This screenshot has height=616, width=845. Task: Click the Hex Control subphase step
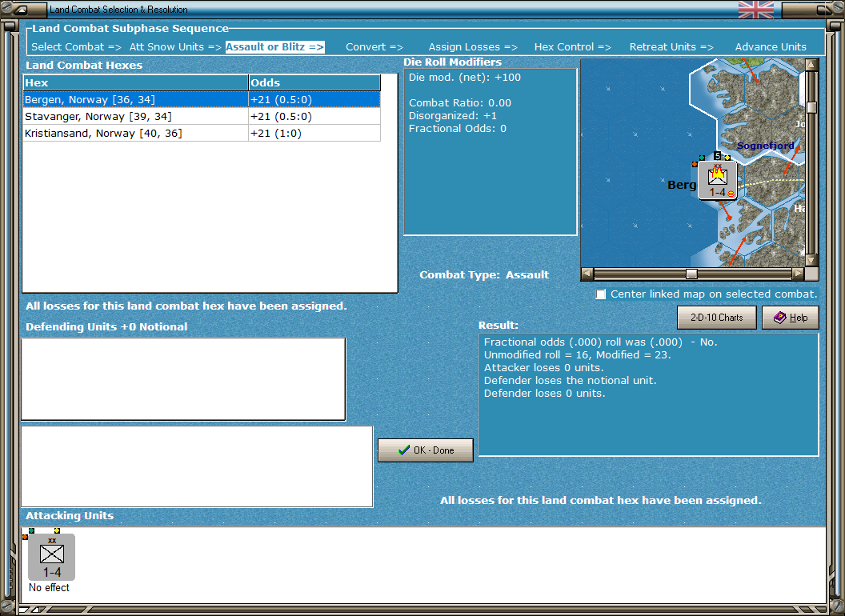[572, 47]
